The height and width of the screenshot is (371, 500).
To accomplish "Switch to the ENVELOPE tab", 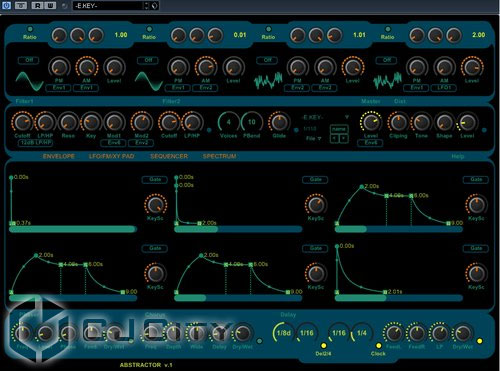I will [x=59, y=156].
